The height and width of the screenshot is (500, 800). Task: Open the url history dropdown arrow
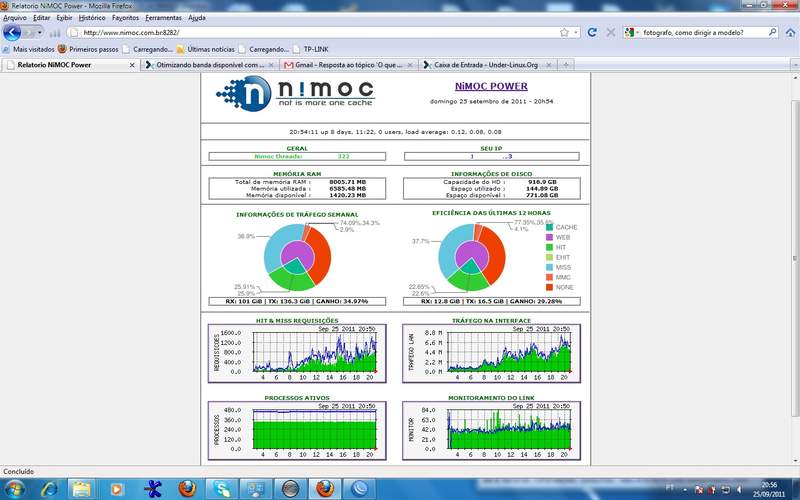[576, 33]
